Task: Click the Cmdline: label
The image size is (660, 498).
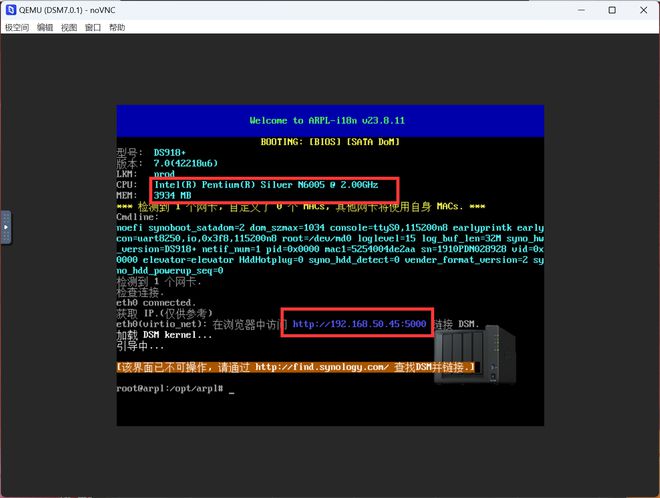Action: 137,217
